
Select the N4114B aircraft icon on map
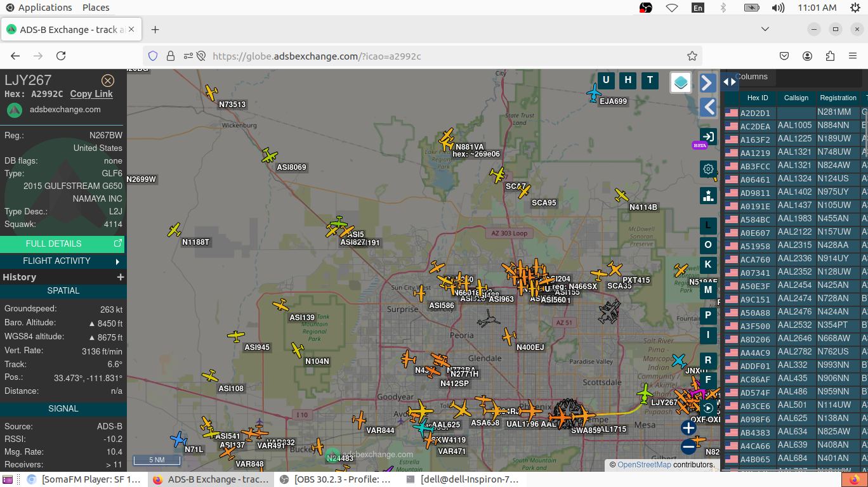click(622, 195)
